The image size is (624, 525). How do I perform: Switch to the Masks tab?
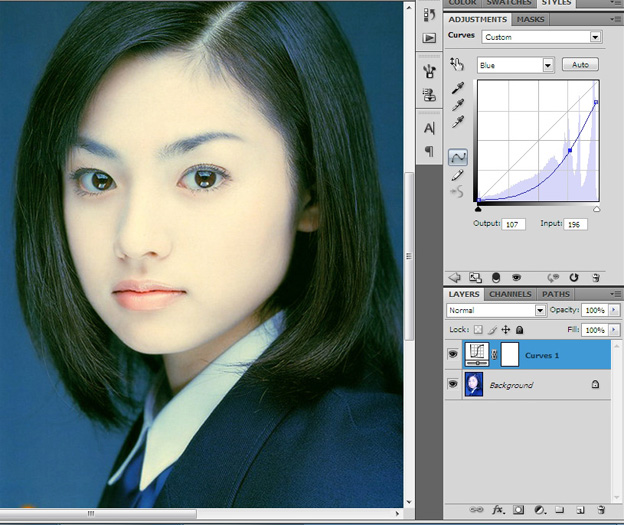point(530,19)
